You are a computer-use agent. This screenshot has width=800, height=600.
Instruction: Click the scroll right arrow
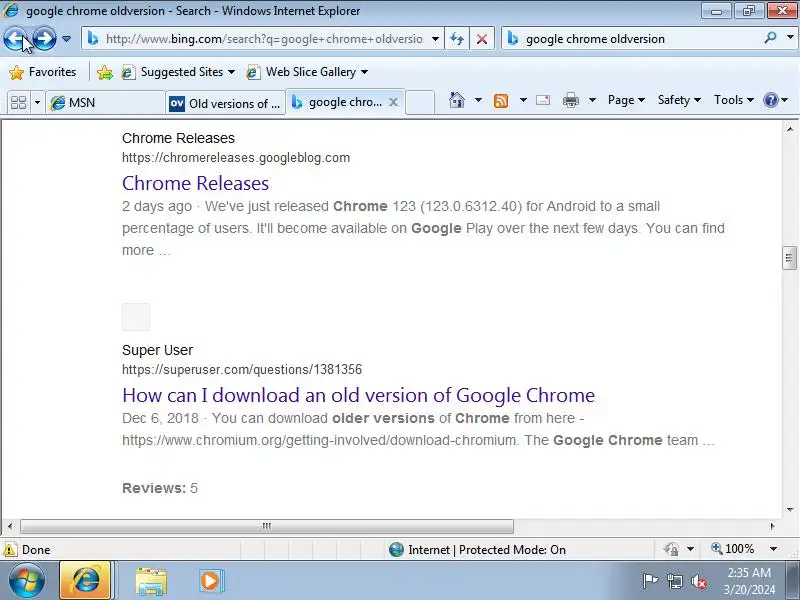point(772,526)
